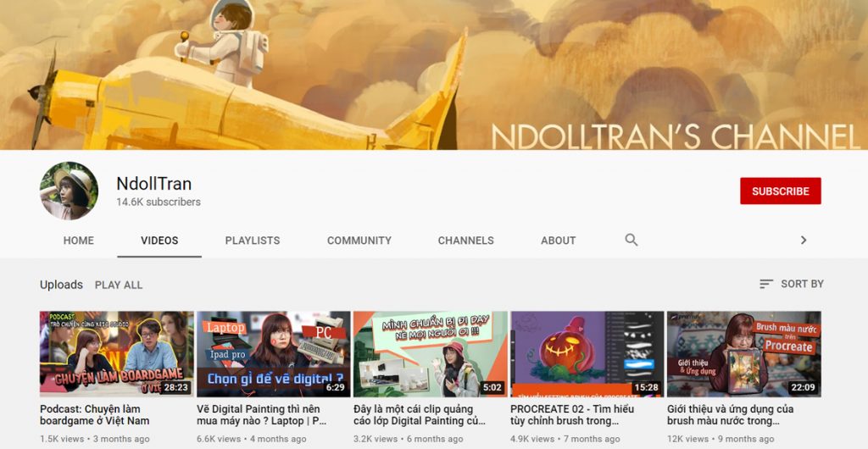868x449 pixels.
Task: Open the Channels tab
Action: [465, 241]
